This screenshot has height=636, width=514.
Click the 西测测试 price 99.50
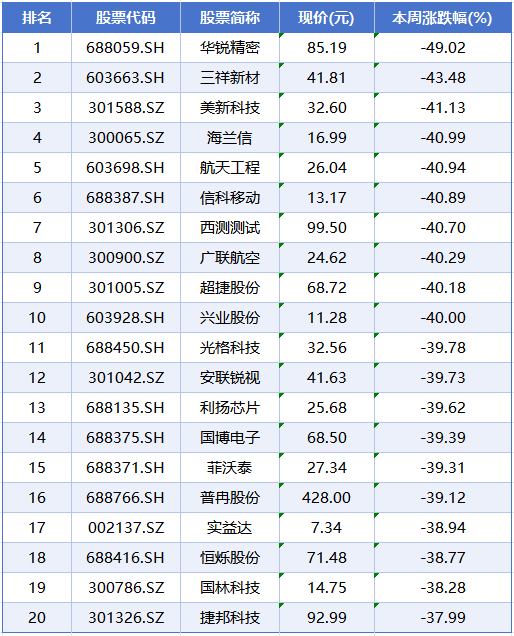327,228
